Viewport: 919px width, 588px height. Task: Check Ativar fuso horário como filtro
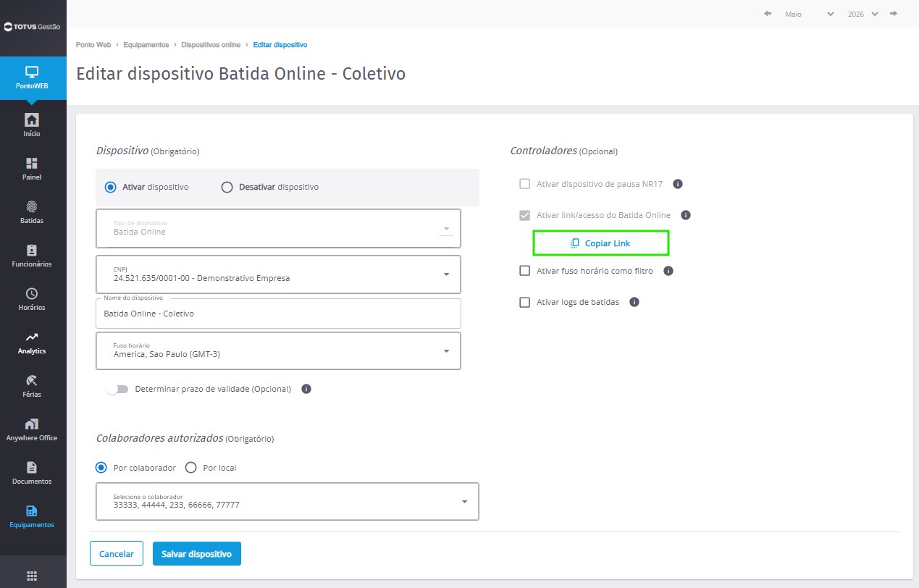tap(525, 271)
